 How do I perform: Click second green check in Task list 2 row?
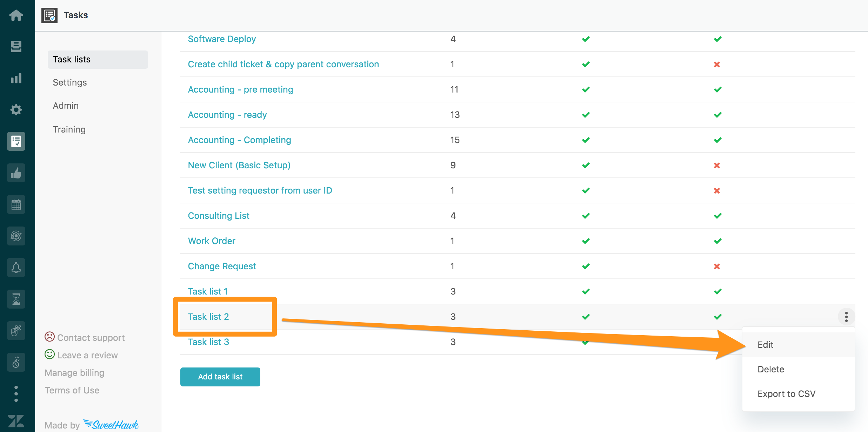[x=718, y=317]
